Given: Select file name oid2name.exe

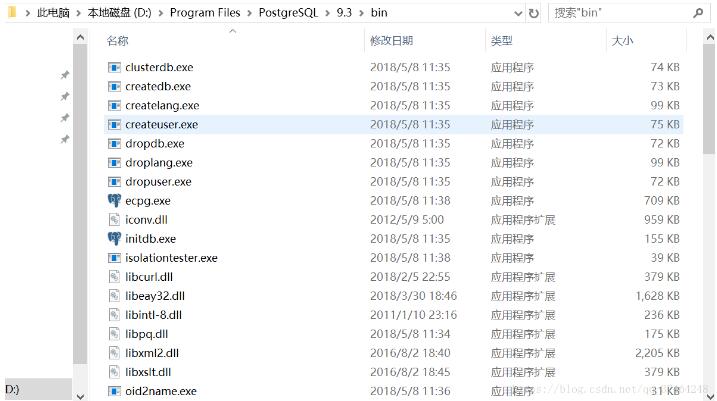Looking at the screenshot, I should click(161, 391).
